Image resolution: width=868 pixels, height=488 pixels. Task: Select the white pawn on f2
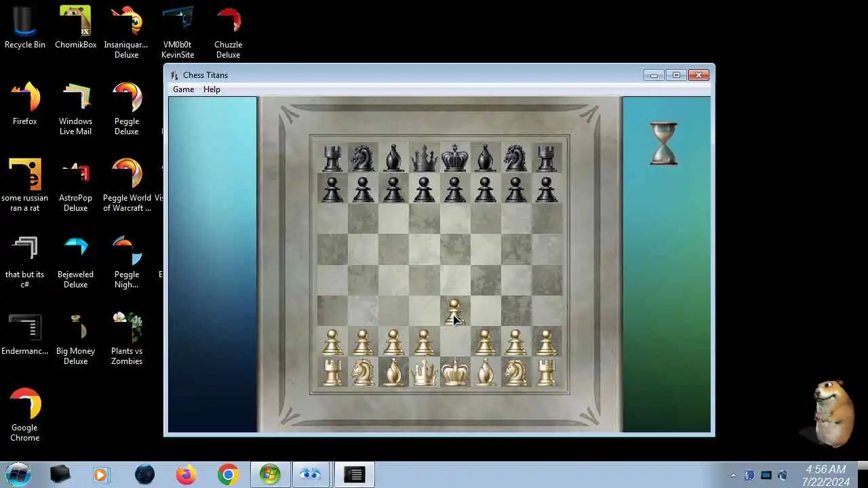pyautogui.click(x=486, y=342)
